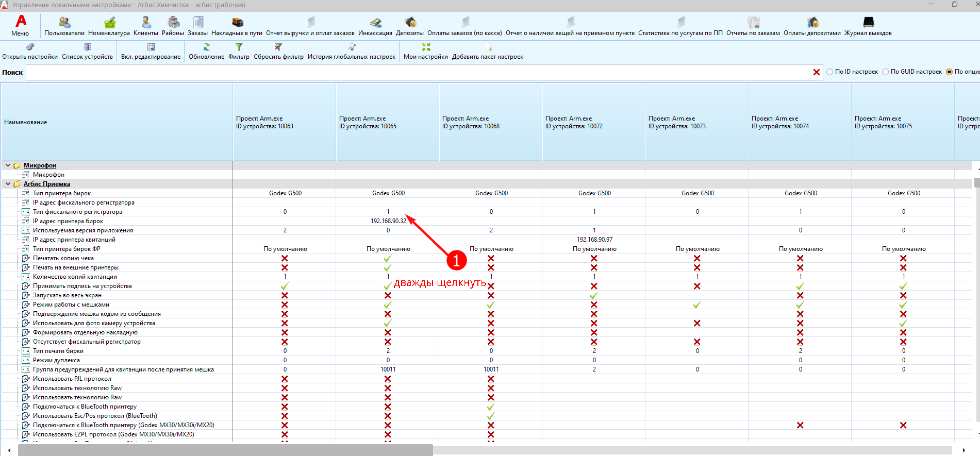This screenshot has height=456, width=980.
Task: Open Инкассация section
Action: pyautogui.click(x=375, y=26)
